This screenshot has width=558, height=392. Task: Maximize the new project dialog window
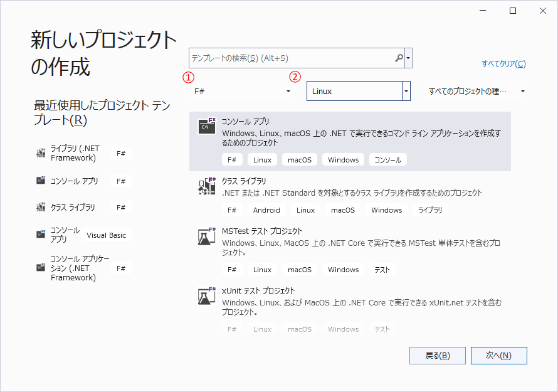[x=512, y=11]
